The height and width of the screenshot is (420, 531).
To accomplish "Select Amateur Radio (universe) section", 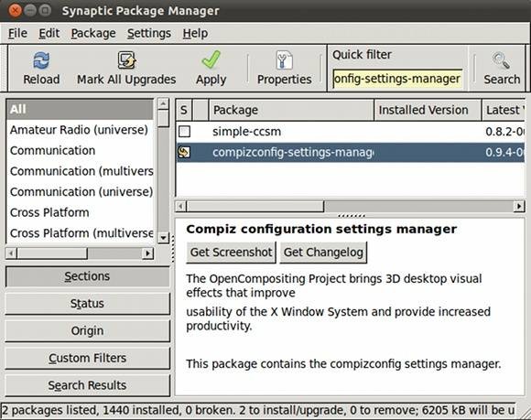I will coord(80,130).
